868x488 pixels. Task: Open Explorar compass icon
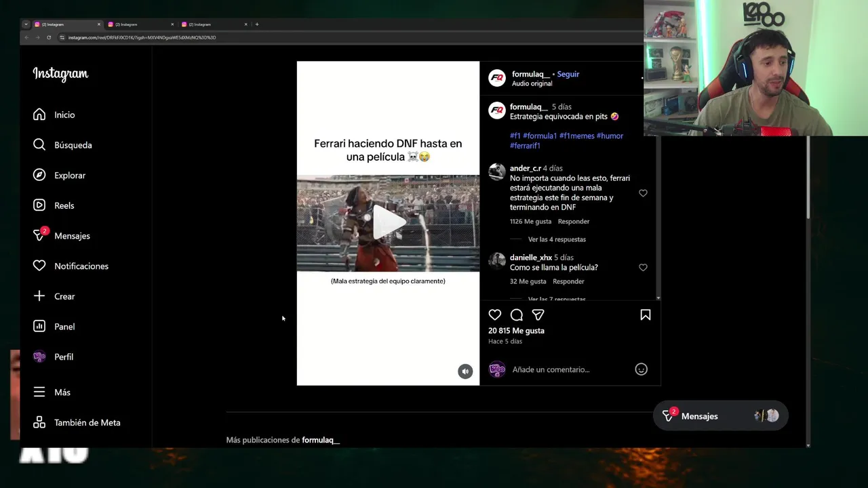[x=39, y=175]
